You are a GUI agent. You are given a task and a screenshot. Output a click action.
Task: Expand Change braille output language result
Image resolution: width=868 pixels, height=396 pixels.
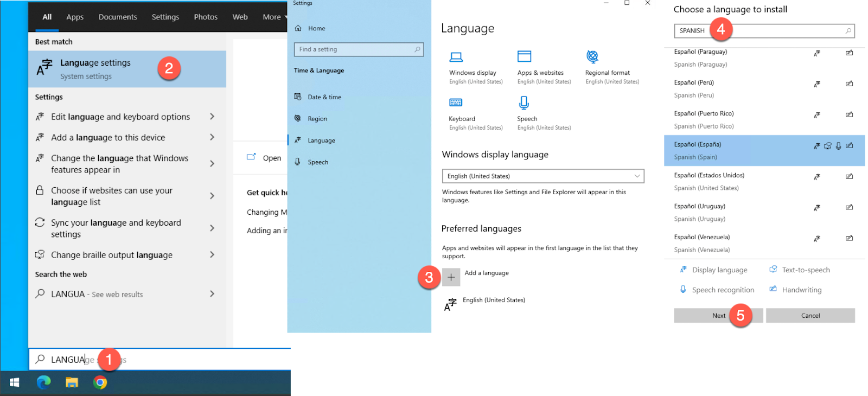pyautogui.click(x=212, y=255)
